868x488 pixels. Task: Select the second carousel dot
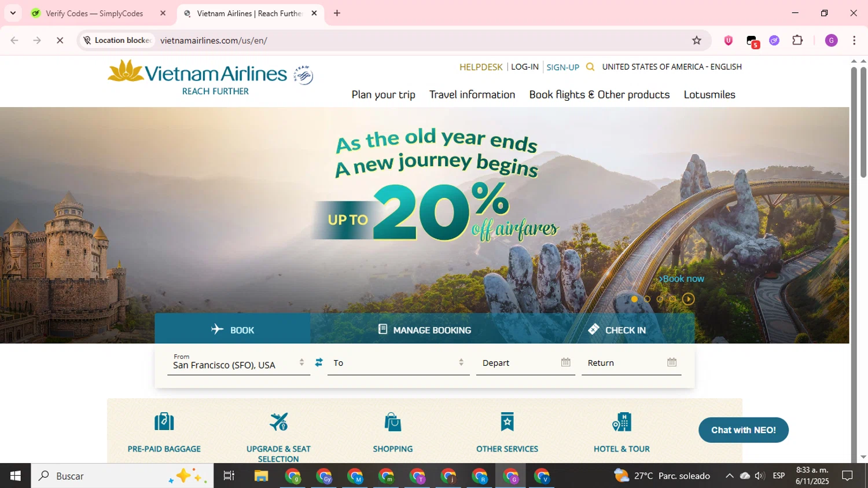tap(647, 299)
